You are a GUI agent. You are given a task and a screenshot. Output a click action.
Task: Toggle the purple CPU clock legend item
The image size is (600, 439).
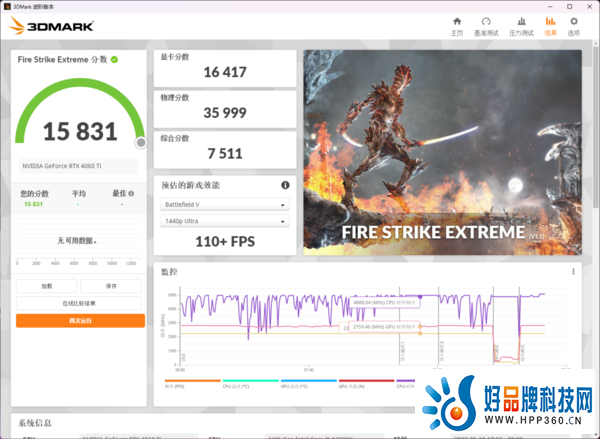406,384
